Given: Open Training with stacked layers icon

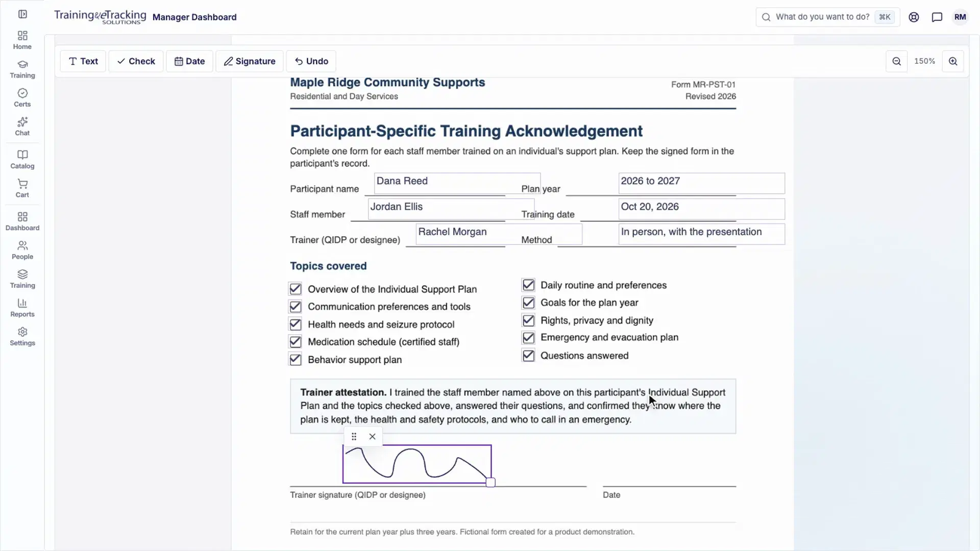Looking at the screenshot, I should tap(22, 279).
